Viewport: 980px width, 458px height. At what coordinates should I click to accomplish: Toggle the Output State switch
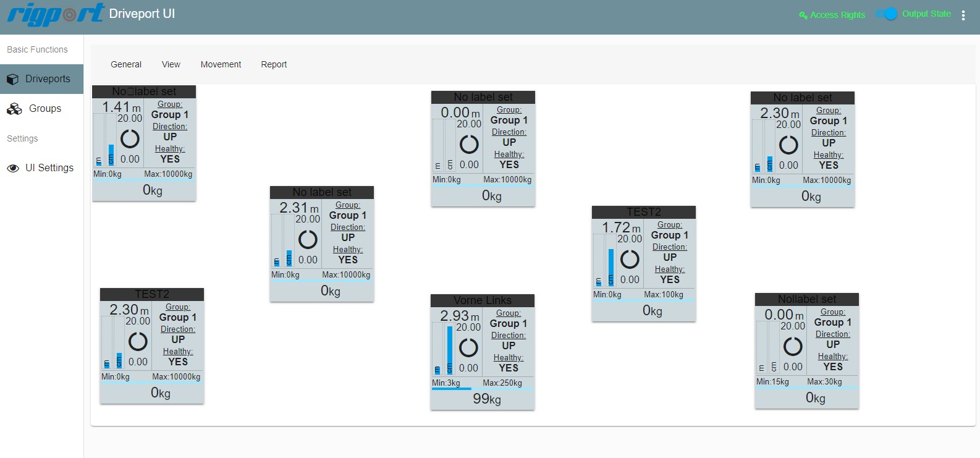click(887, 14)
